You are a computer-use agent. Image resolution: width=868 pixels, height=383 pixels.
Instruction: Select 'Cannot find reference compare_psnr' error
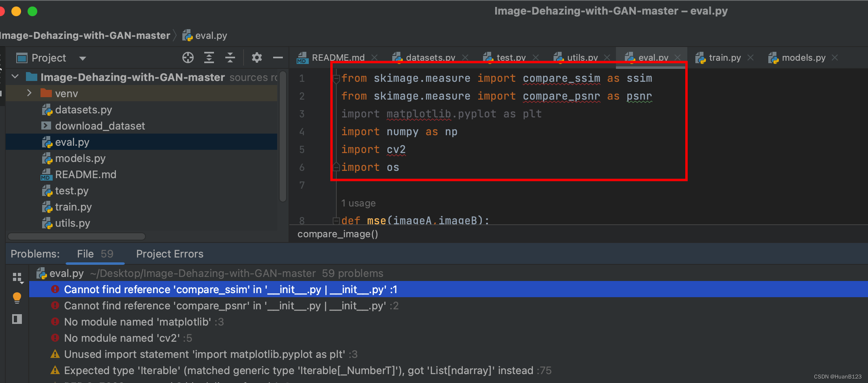coord(448,306)
